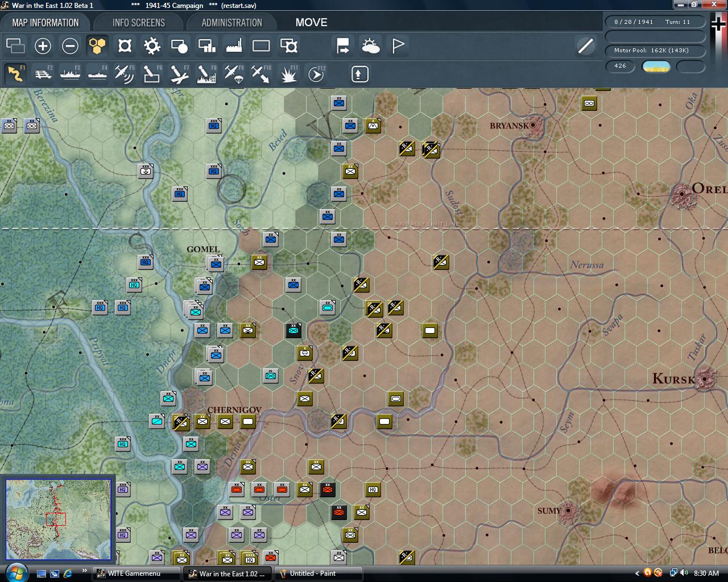The width and height of the screenshot is (728, 582).
Task: Select F7 bomb airfield mode
Action: point(179,74)
